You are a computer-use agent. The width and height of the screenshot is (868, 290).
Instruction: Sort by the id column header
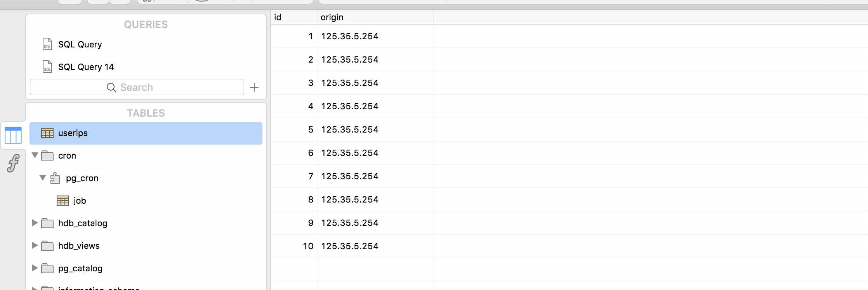(294, 17)
